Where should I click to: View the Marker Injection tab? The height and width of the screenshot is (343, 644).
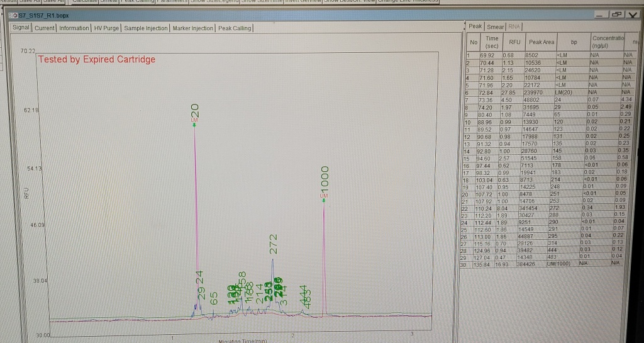pyautogui.click(x=193, y=28)
